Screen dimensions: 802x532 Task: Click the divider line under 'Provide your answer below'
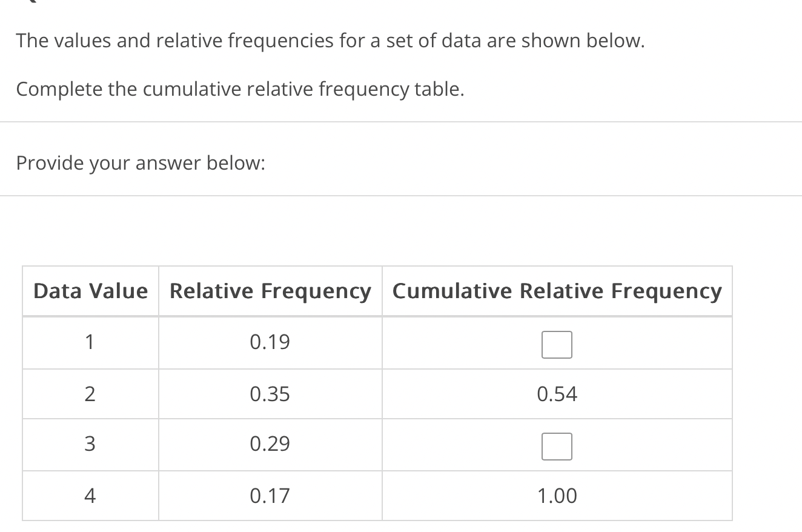pos(401,196)
